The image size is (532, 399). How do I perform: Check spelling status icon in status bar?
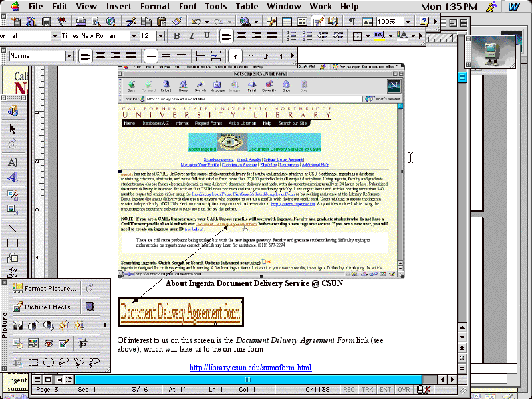tap(424, 390)
